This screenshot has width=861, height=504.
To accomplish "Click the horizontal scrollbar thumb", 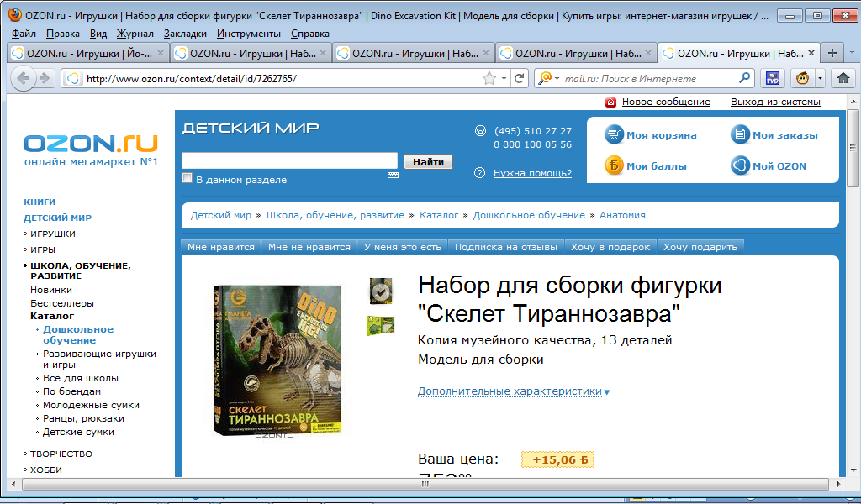I will click(x=425, y=484).
